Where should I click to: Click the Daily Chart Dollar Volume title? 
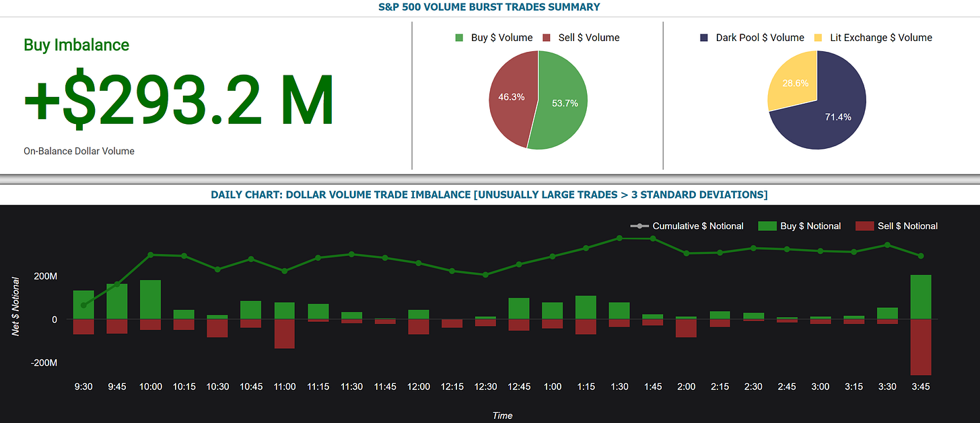coord(489,195)
